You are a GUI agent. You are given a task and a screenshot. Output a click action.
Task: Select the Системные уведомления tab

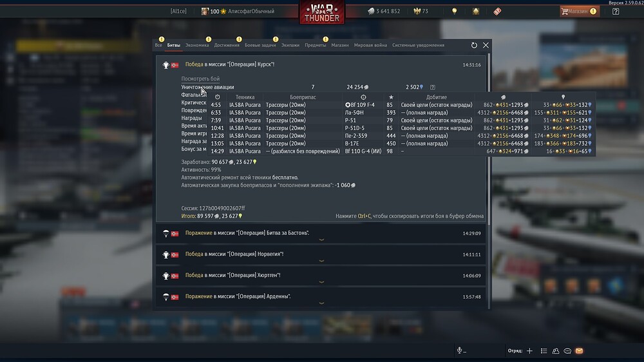click(x=418, y=45)
